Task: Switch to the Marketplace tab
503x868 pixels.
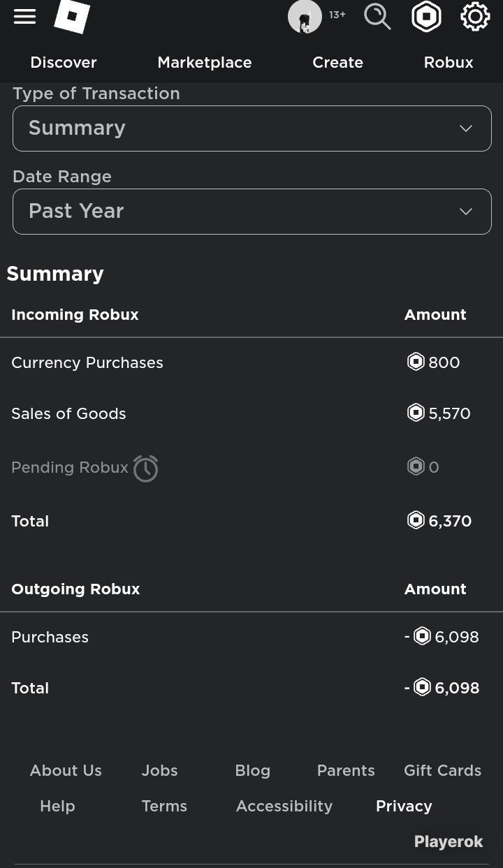Action: click(205, 62)
